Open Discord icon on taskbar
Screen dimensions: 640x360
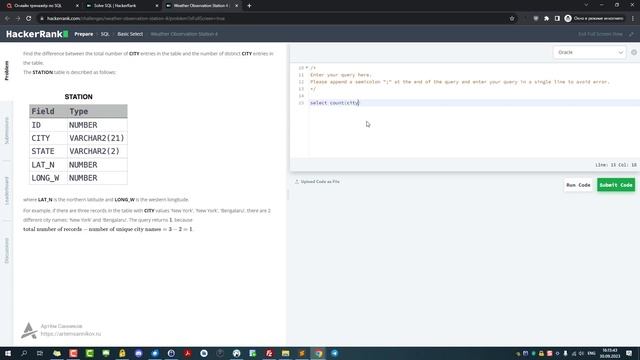(138, 353)
